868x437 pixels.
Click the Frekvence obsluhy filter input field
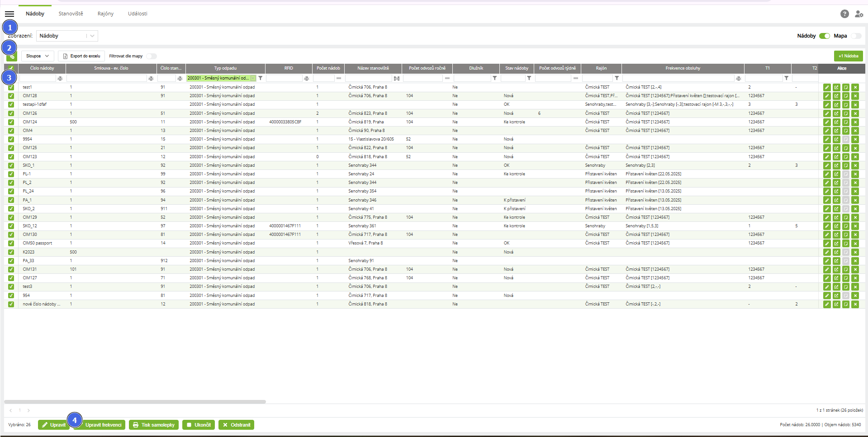(x=678, y=78)
